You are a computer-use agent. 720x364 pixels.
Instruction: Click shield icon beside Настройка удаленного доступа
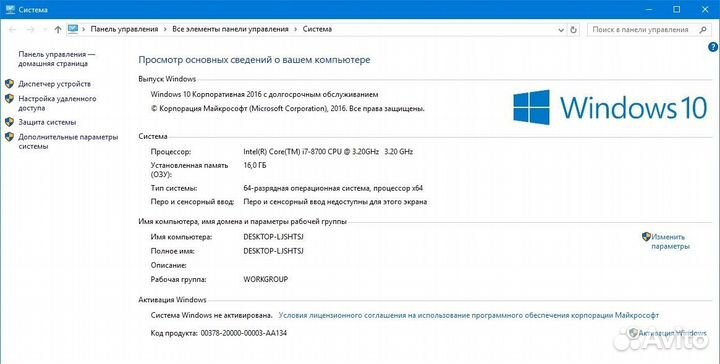[x=9, y=99]
